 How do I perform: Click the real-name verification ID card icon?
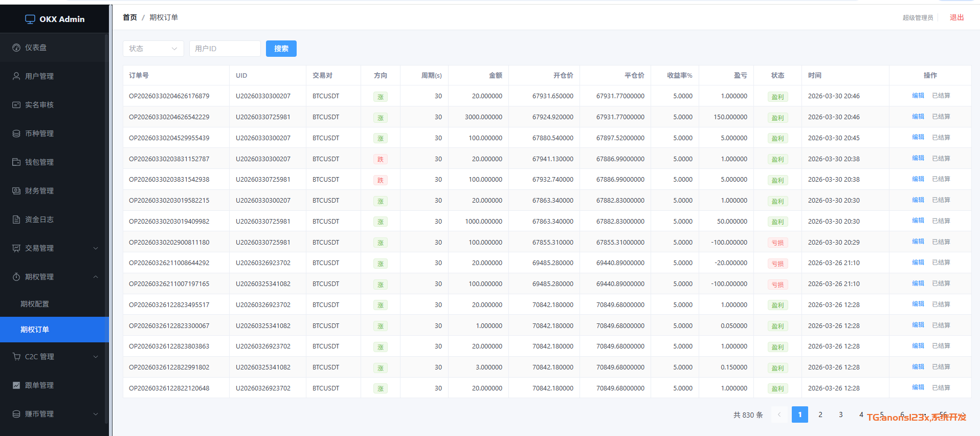[x=16, y=105]
